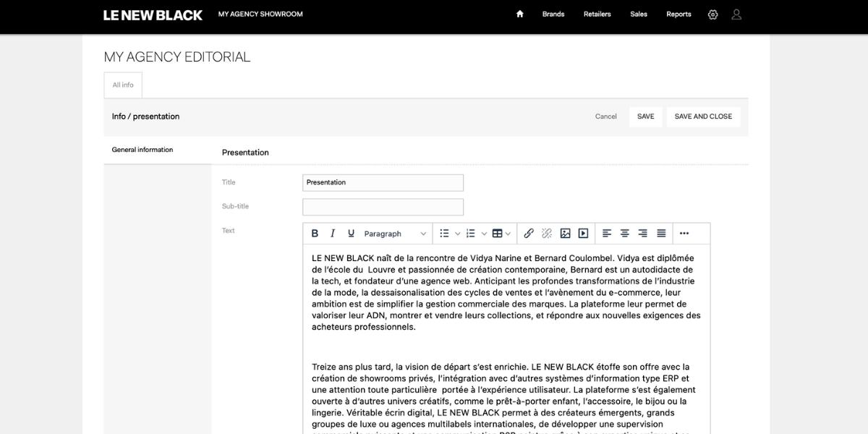The height and width of the screenshot is (434, 868).
Task: Insert a bulleted list
Action: [x=444, y=234]
